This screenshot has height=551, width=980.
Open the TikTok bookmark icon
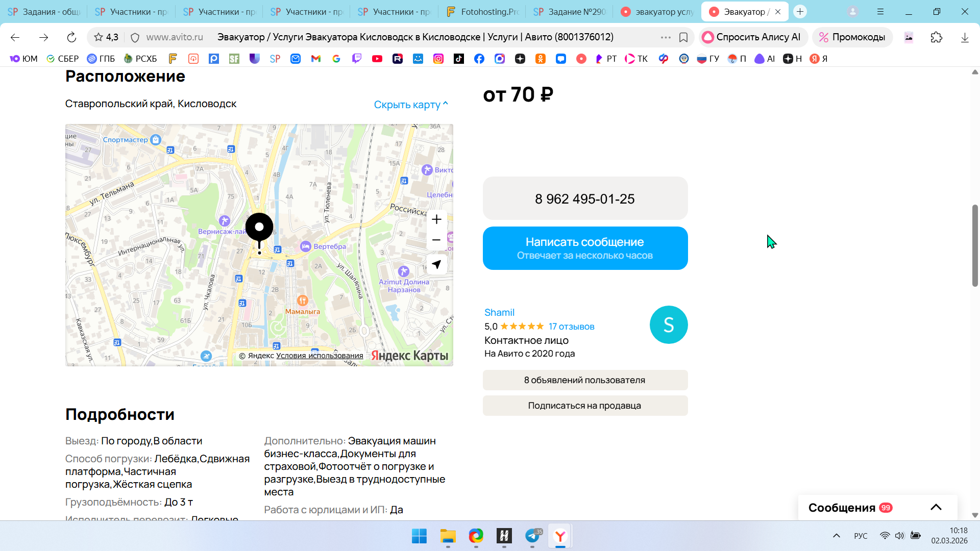pyautogui.click(x=459, y=59)
